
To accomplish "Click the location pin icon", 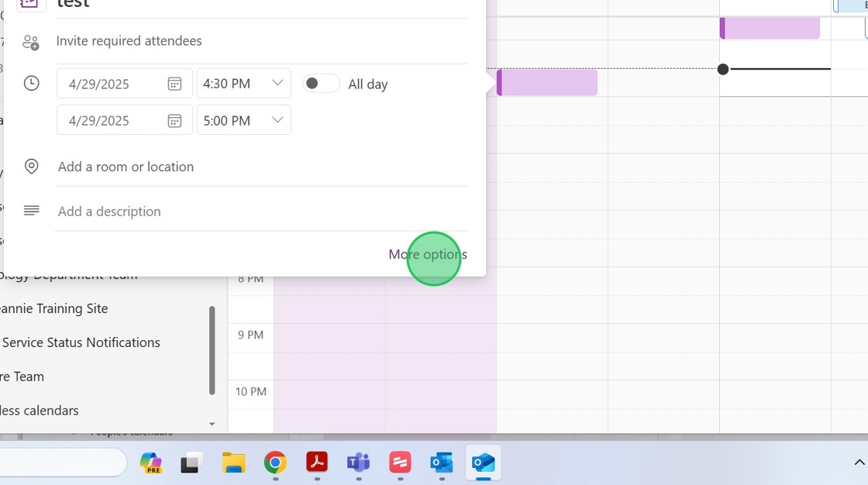I will pos(31,167).
